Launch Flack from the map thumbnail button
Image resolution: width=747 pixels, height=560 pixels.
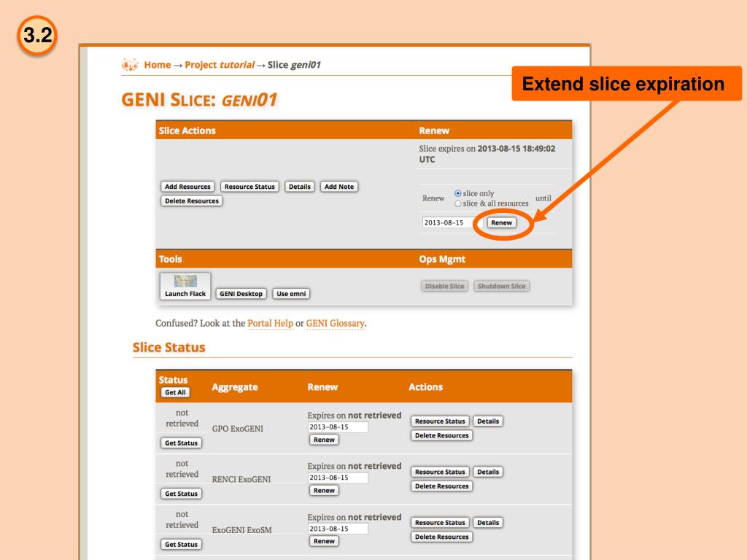coord(185,286)
